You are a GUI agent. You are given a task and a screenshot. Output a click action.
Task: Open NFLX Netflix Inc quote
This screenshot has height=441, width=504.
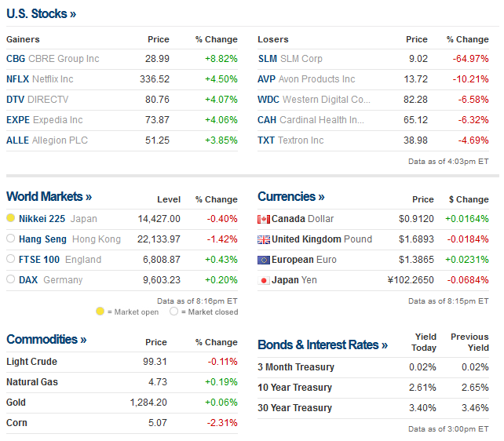click(40, 79)
